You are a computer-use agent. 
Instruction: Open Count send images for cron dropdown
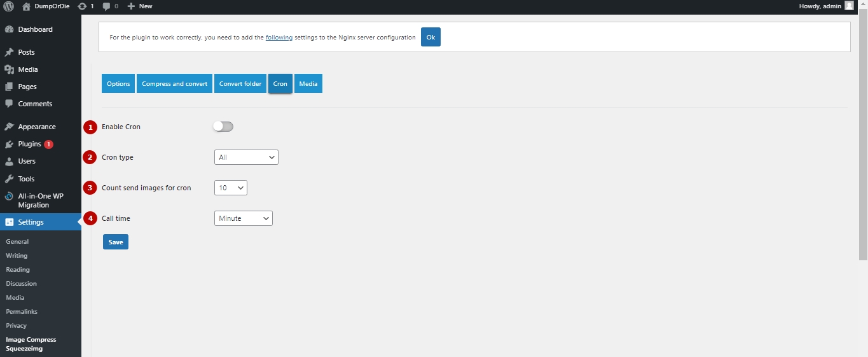click(231, 188)
